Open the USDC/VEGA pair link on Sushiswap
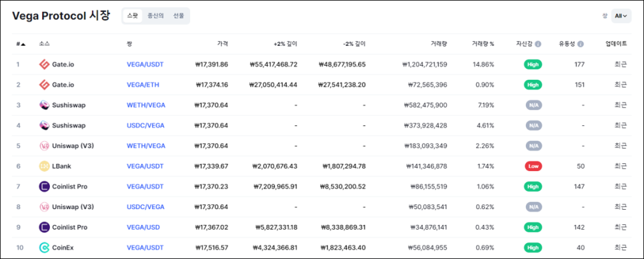644x259 pixels. 146,126
